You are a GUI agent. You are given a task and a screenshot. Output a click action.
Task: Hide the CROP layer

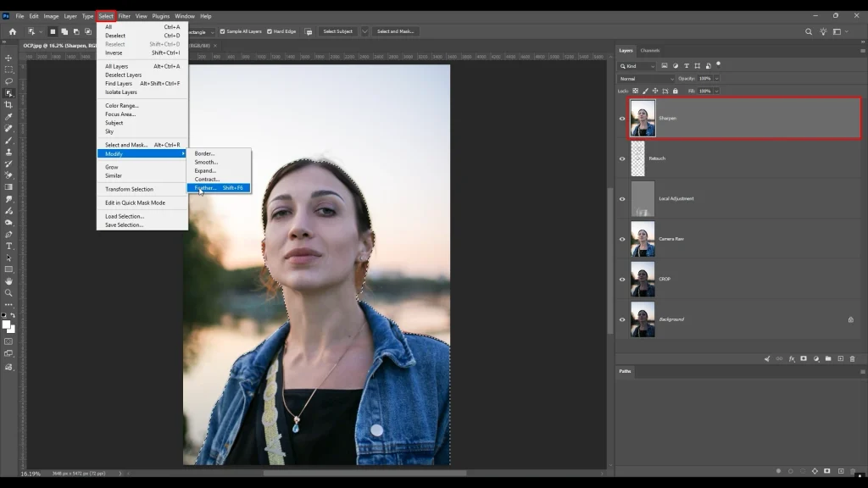[x=622, y=280]
